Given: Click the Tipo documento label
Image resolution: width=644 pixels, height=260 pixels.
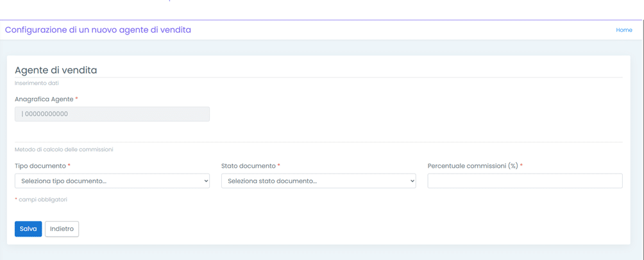Looking at the screenshot, I should (x=40, y=166).
